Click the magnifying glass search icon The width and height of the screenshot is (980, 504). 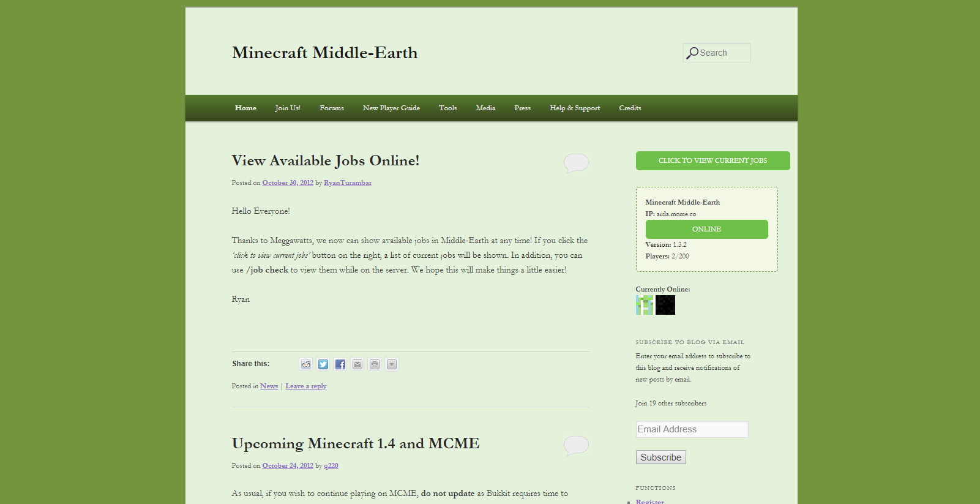(692, 53)
